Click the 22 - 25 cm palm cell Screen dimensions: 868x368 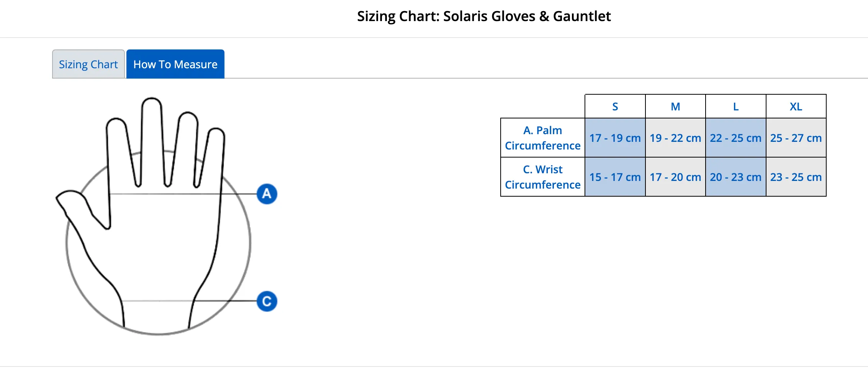(736, 138)
